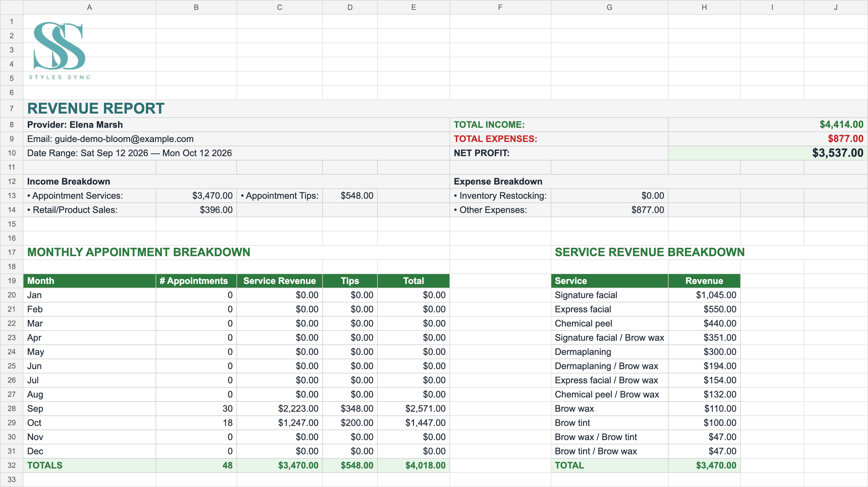Click the 'Service Revenue' table header

279,281
